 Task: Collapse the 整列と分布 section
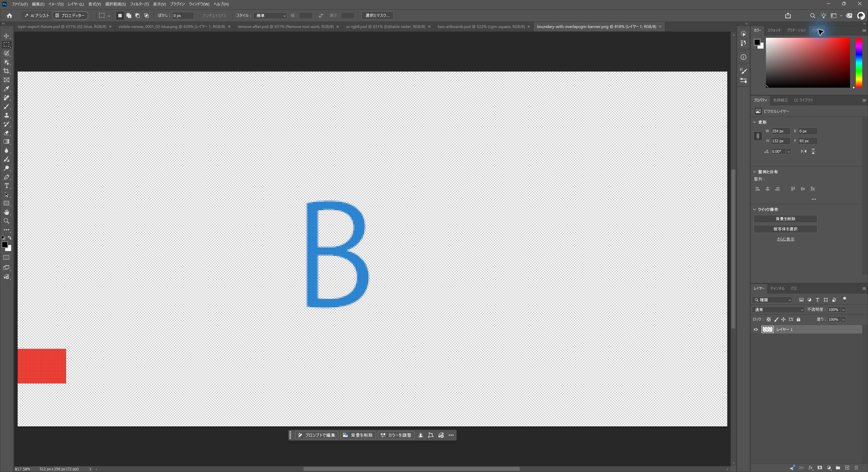tap(755, 172)
